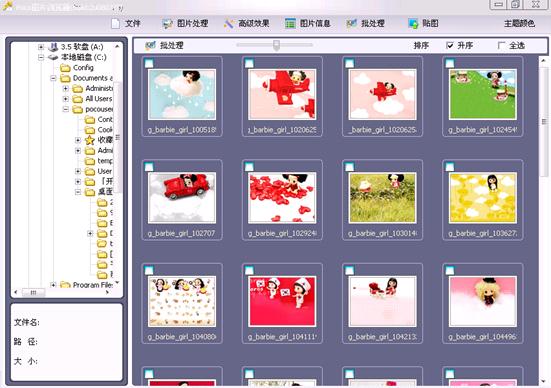This screenshot has width=551, height=388.
Task: Collapse the 本地磁盘 (C:) tree node
Action: [41, 57]
